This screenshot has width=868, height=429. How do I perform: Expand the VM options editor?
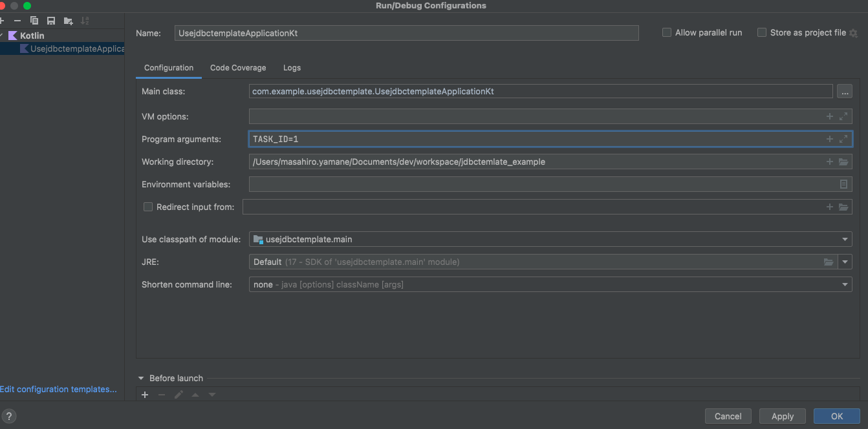tap(843, 116)
